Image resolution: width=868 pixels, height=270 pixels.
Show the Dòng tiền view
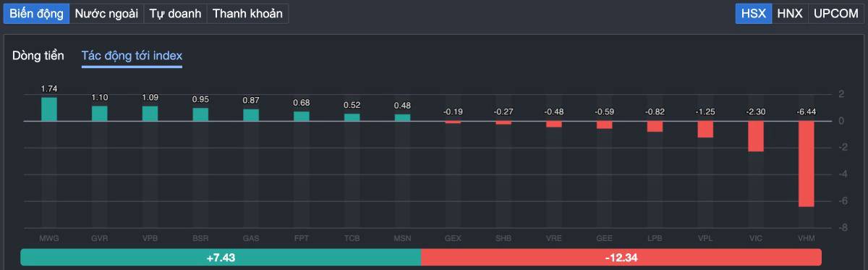(x=38, y=56)
